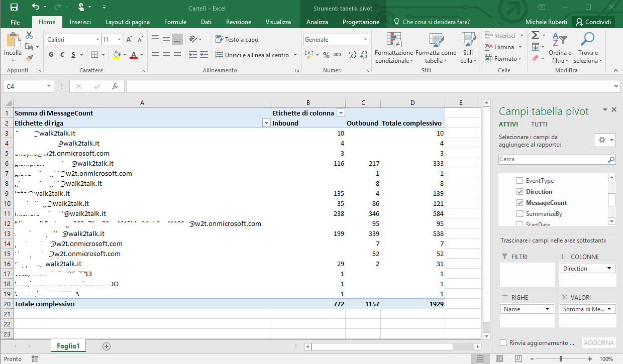Check the EventType field

520,181
